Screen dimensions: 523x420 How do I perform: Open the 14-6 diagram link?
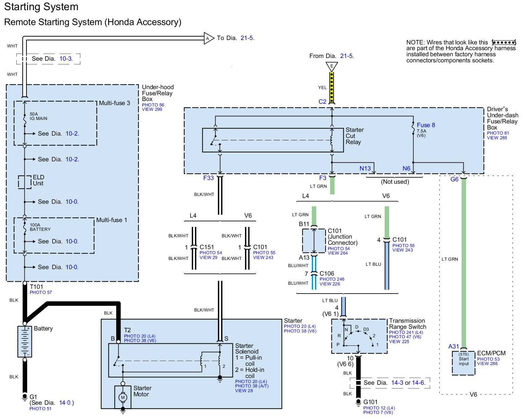[418, 383]
